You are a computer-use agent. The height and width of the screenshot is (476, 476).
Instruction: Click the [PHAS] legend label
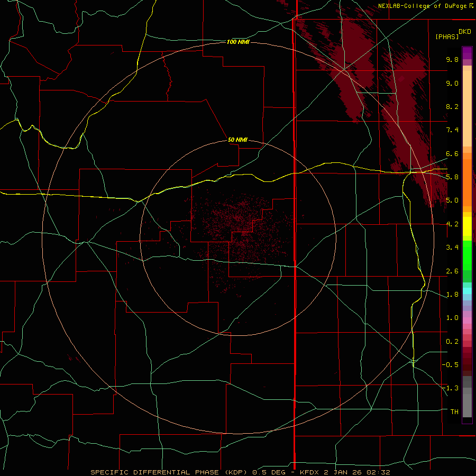pyautogui.click(x=447, y=36)
